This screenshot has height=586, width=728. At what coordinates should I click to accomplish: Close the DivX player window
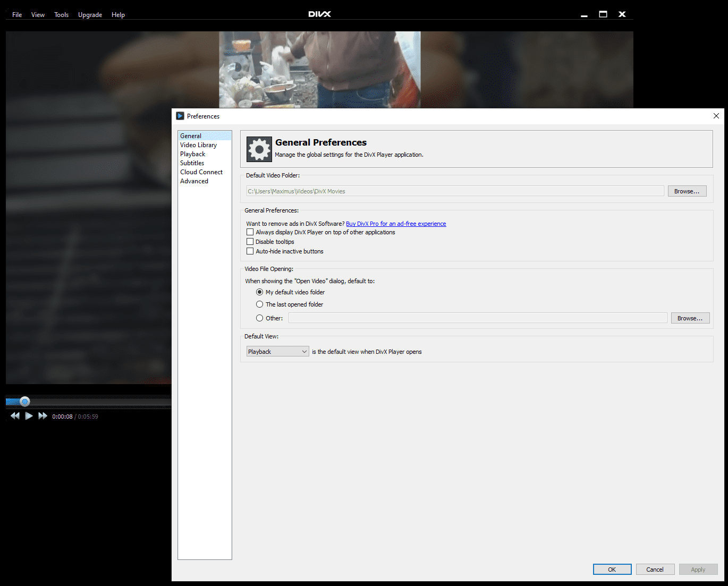[622, 14]
